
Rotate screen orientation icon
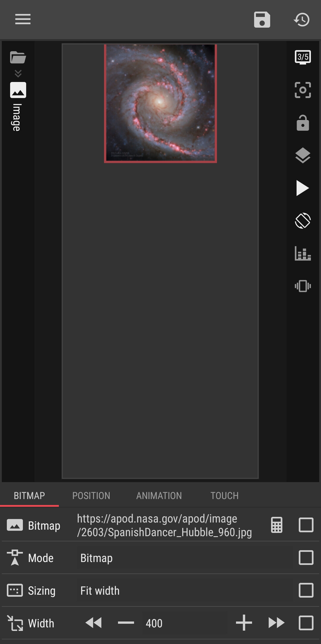(x=303, y=221)
